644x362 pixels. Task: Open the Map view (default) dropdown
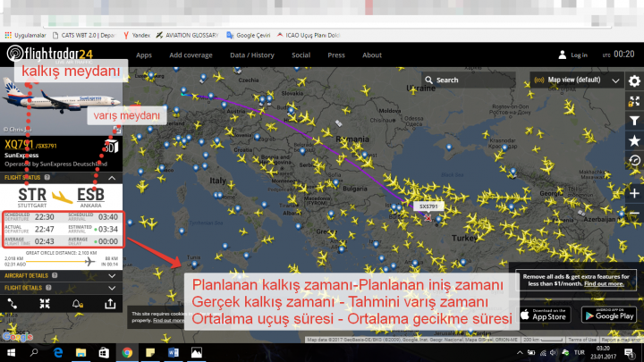pos(578,80)
